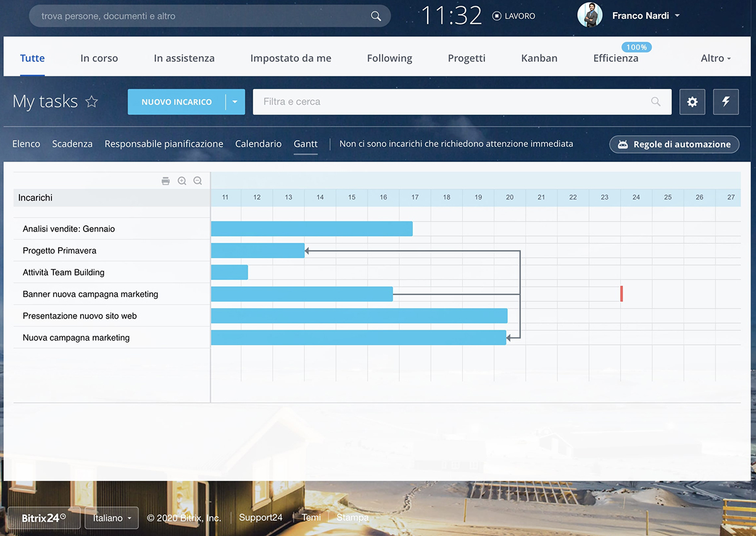
Task: Click the robot icon in Regole di automazione
Action: [624, 144]
